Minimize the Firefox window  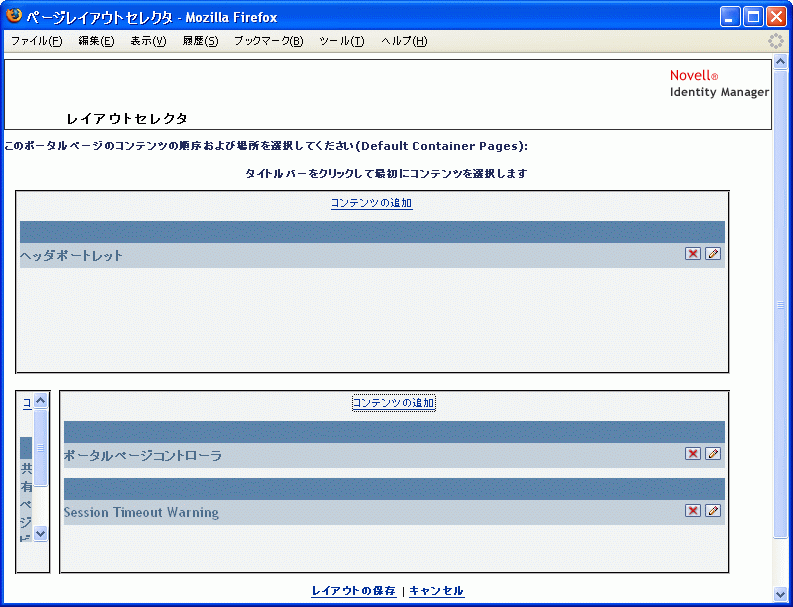pos(729,18)
